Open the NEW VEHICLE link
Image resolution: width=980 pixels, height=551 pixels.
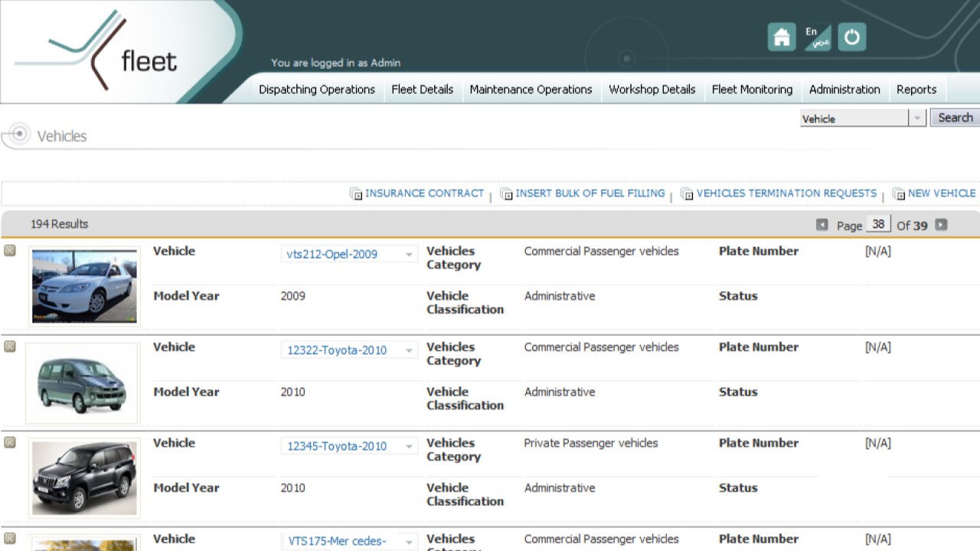tap(942, 194)
